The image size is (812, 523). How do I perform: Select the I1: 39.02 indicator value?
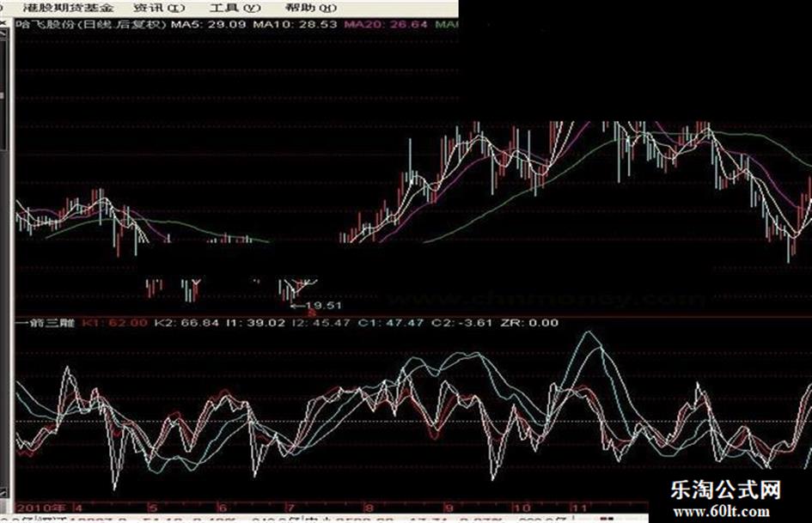(255, 323)
